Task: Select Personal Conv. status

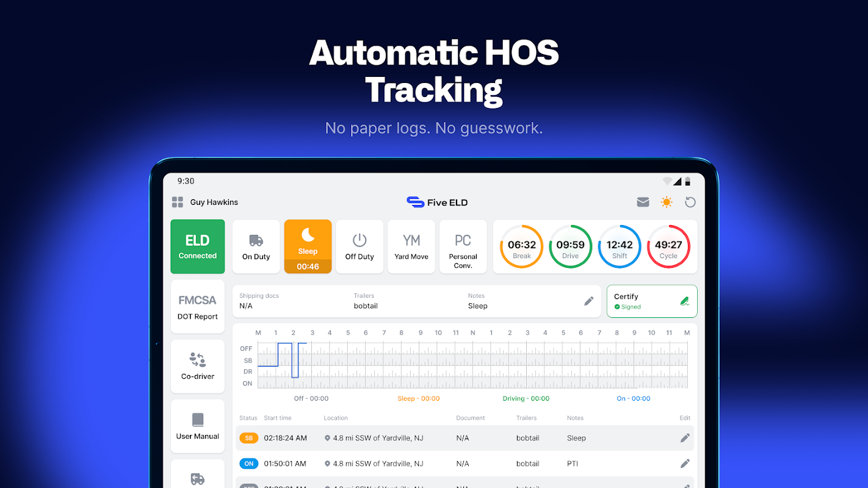Action: 463,246
